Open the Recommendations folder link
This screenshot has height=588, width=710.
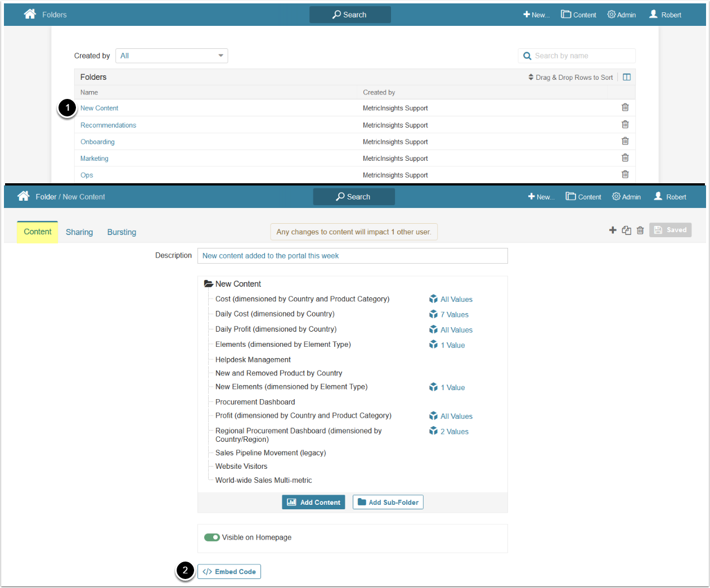click(x=108, y=125)
